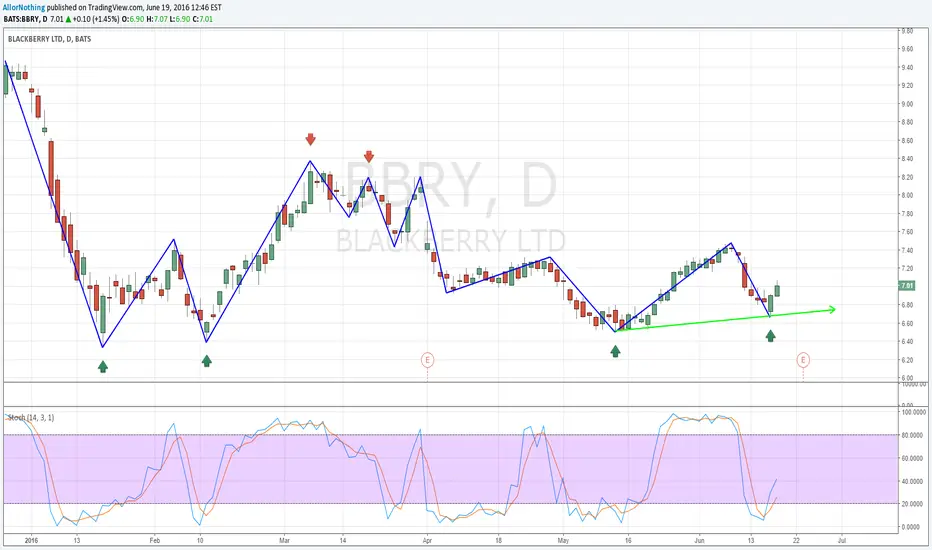Click the Jul date axis label
The height and width of the screenshot is (550, 932).
pyautogui.click(x=842, y=540)
